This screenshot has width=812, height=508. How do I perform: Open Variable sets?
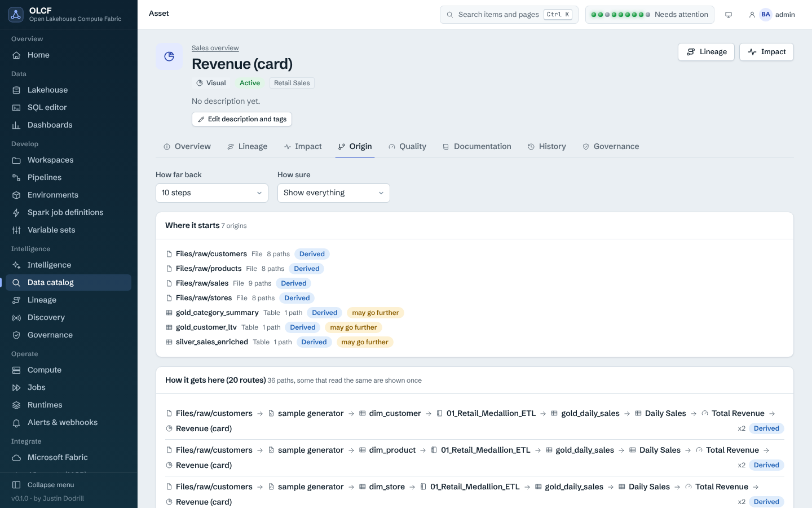click(68, 230)
